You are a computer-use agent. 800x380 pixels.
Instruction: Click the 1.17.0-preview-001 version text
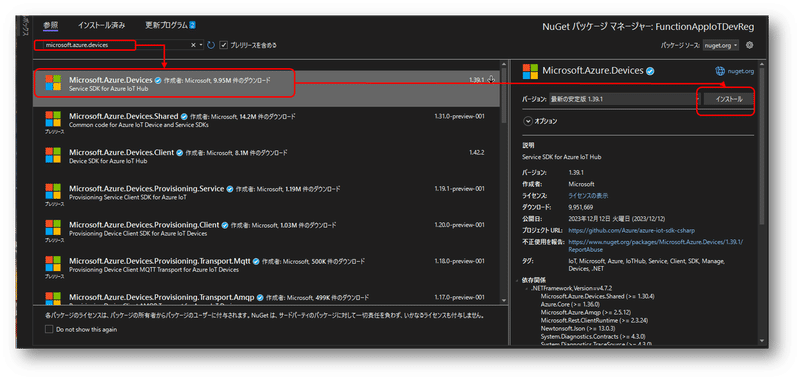(x=459, y=297)
